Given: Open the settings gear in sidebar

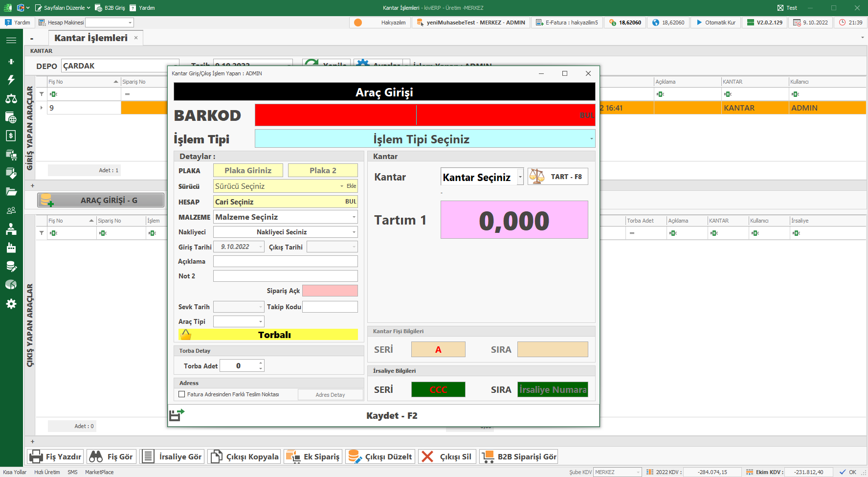Looking at the screenshot, I should (11, 304).
